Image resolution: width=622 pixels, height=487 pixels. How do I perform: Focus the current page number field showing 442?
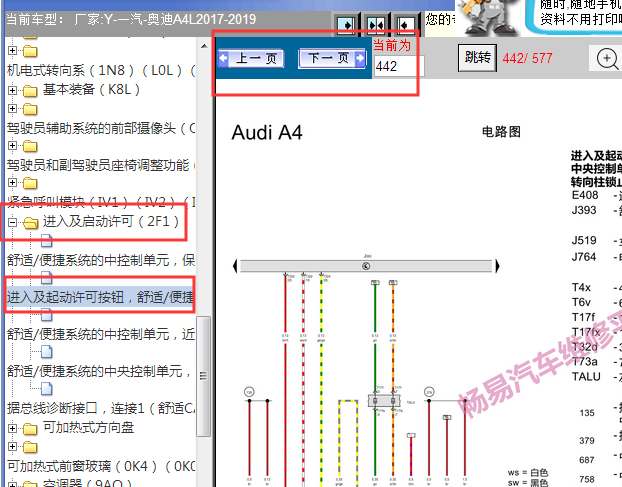399,66
